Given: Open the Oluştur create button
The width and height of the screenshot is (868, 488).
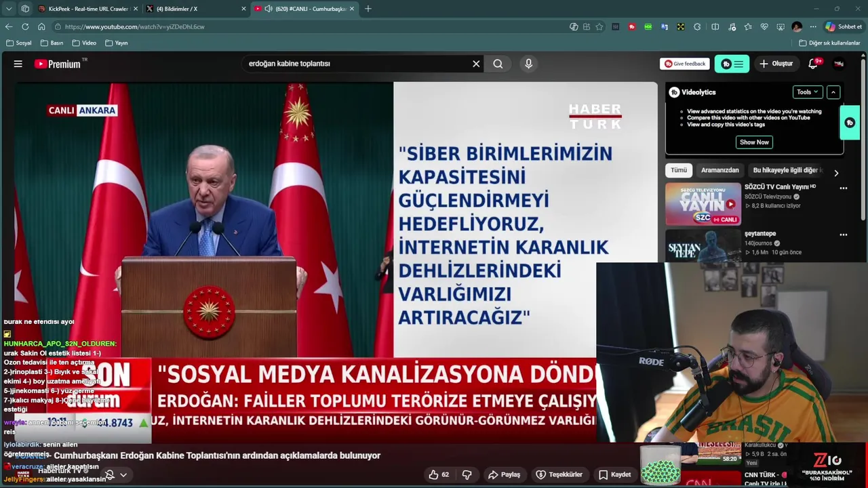Looking at the screenshot, I should [776, 64].
